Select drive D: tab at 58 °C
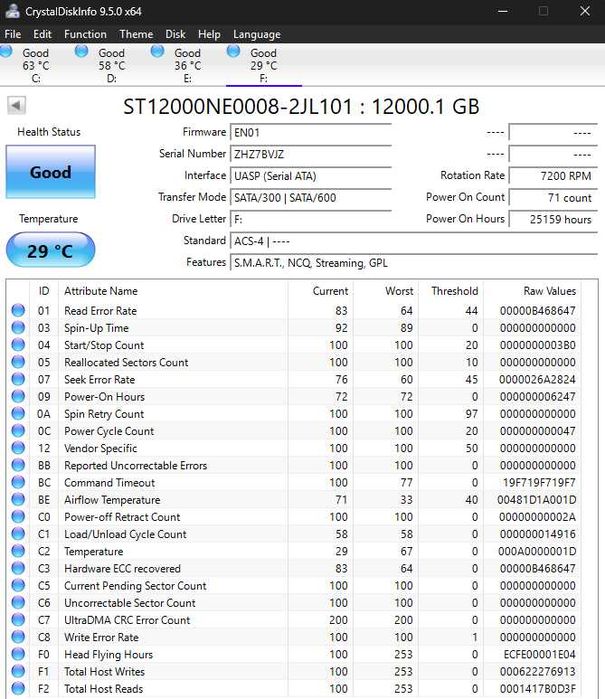The height and width of the screenshot is (699, 605). coord(111,65)
